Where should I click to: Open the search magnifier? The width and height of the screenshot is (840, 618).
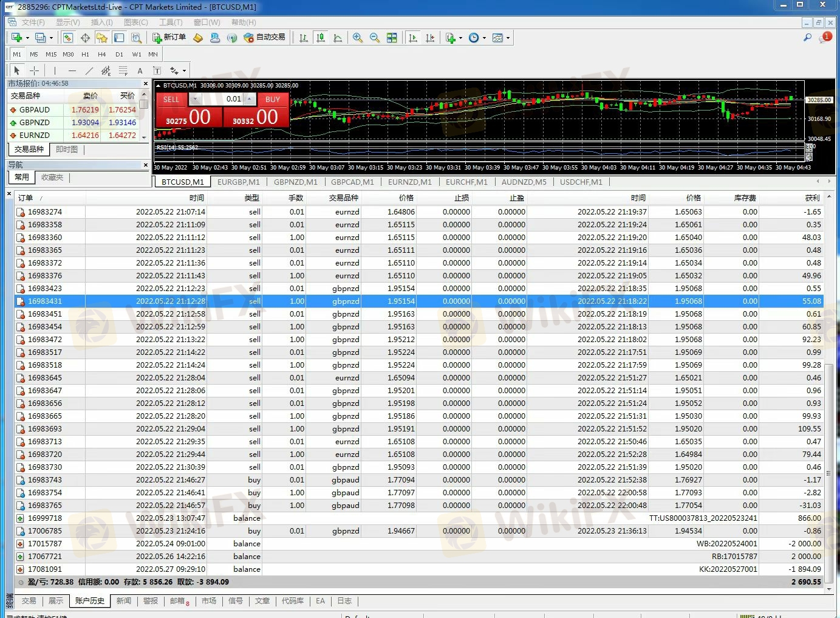[807, 38]
